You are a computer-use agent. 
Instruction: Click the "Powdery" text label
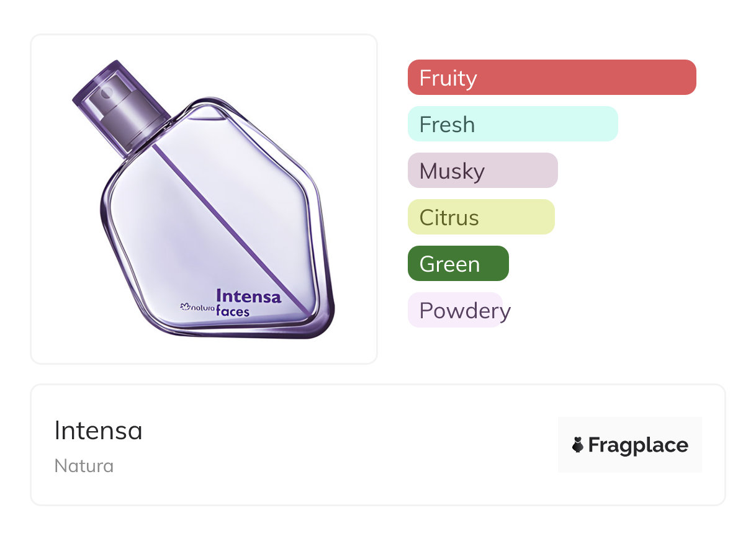click(x=465, y=311)
